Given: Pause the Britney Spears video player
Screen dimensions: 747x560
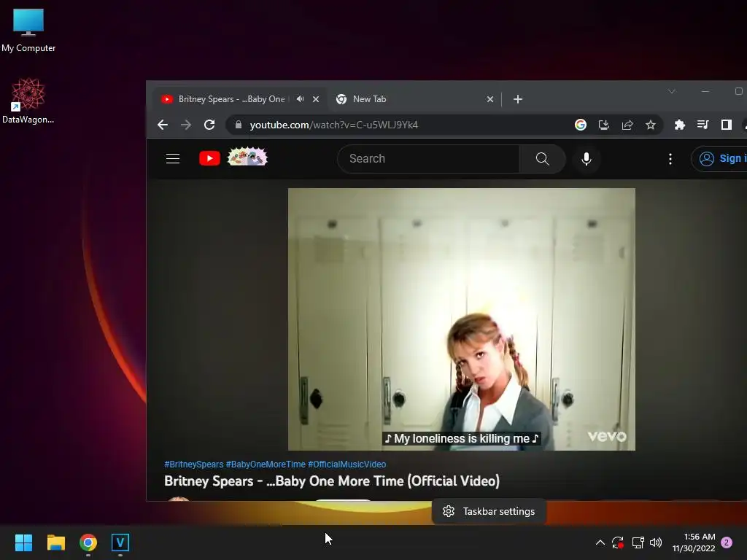Looking at the screenshot, I should [x=461, y=319].
